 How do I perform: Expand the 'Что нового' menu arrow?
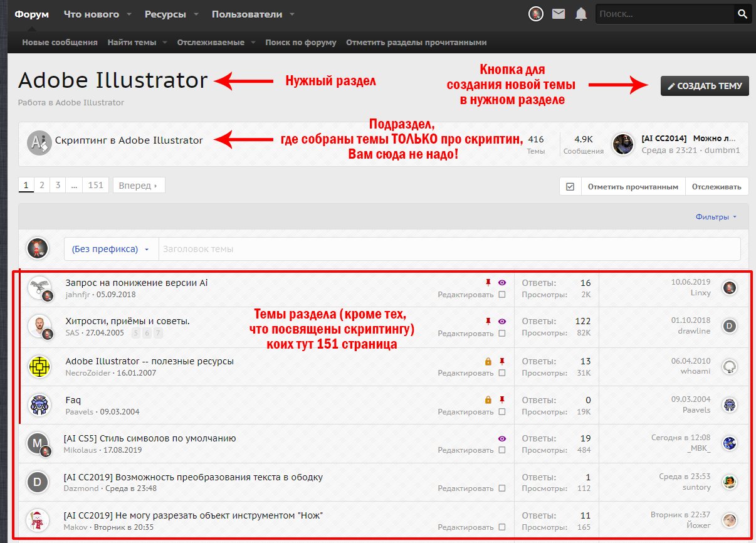click(x=129, y=14)
